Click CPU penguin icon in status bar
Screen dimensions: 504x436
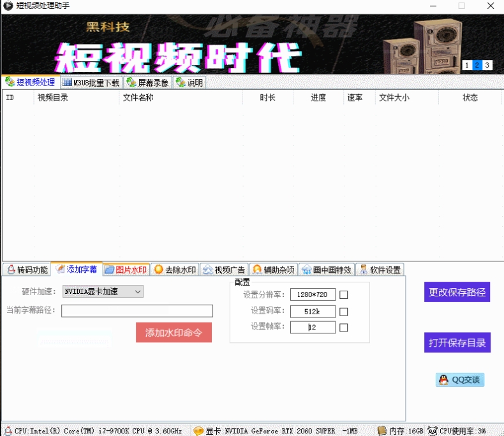[8, 430]
